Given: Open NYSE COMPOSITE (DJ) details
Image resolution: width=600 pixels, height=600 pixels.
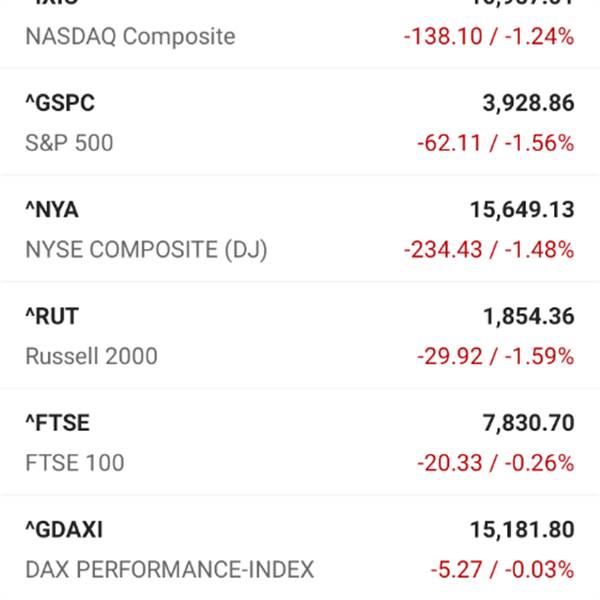Looking at the screenshot, I should click(146, 250).
